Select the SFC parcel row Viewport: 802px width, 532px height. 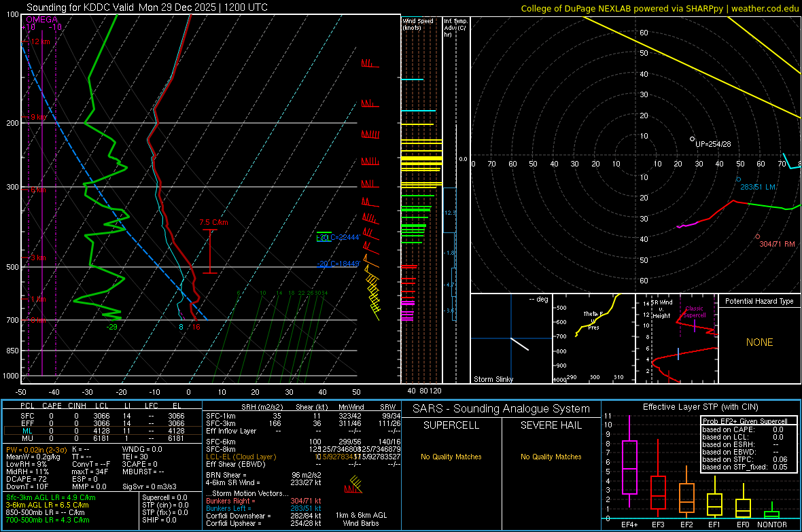point(103,416)
